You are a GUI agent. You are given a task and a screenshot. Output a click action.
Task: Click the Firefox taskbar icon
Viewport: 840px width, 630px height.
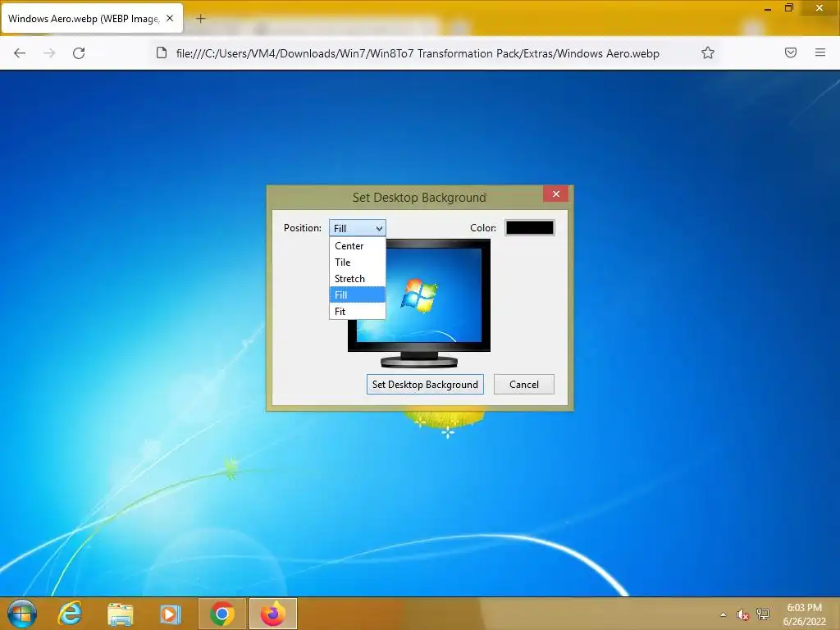(x=272, y=614)
